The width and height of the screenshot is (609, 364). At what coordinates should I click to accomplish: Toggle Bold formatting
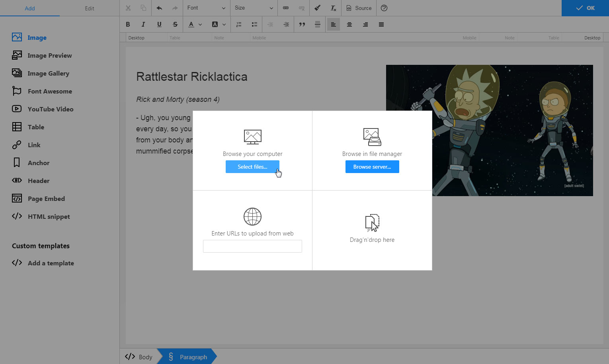coord(128,24)
